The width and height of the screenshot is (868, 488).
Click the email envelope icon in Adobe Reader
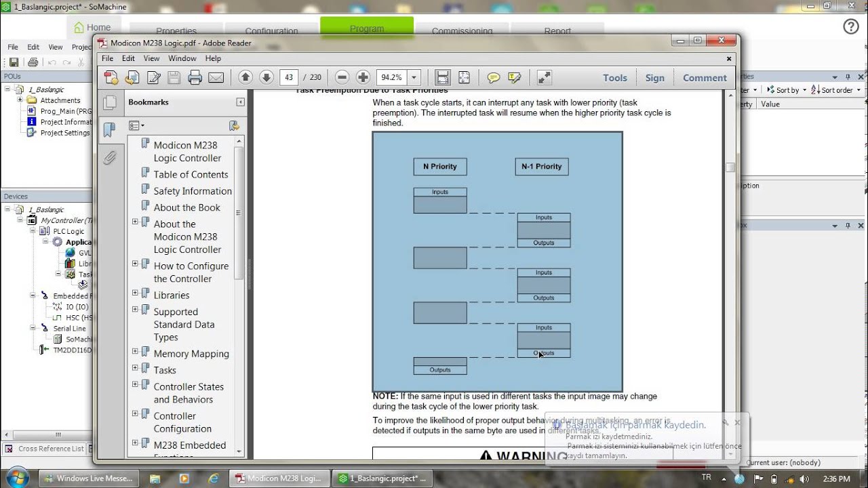[x=216, y=77]
